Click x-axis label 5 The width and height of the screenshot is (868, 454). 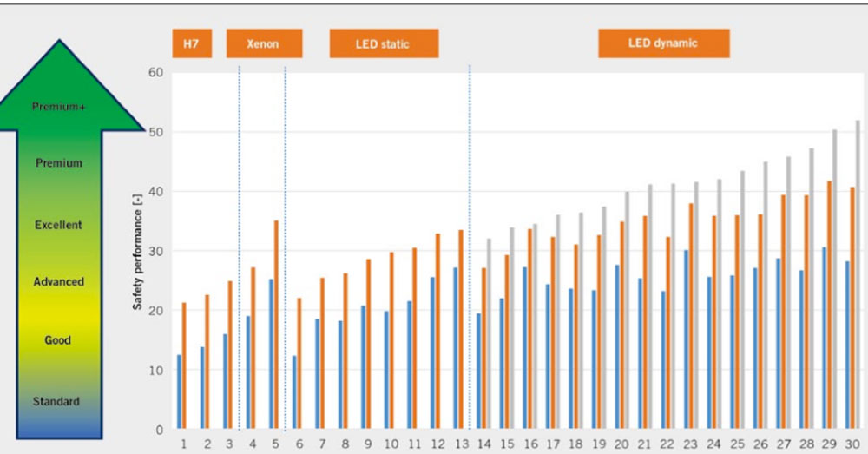coord(276,444)
